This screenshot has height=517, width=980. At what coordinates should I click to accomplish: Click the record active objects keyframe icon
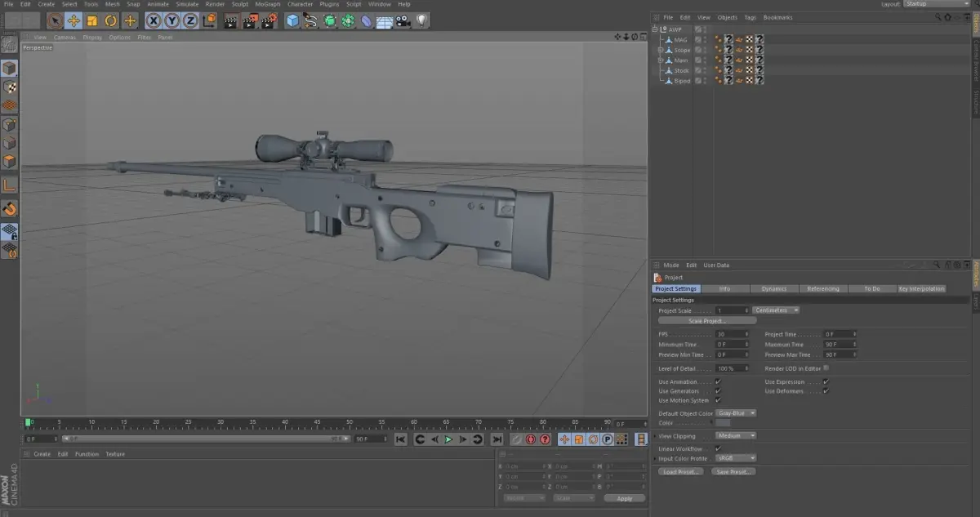tap(516, 439)
